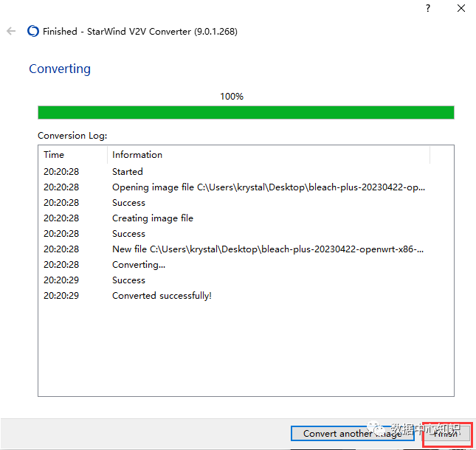
Task: Click the 100% progress percentage text
Action: click(232, 97)
